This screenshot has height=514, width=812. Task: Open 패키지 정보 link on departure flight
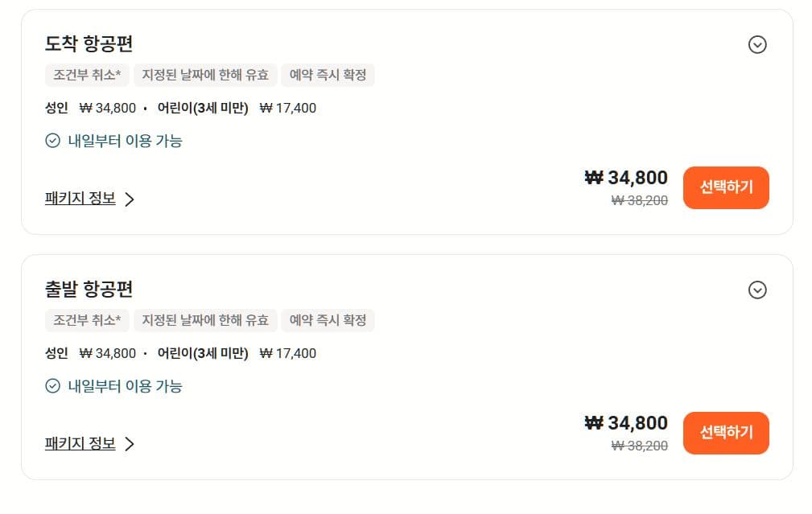[x=80, y=443]
